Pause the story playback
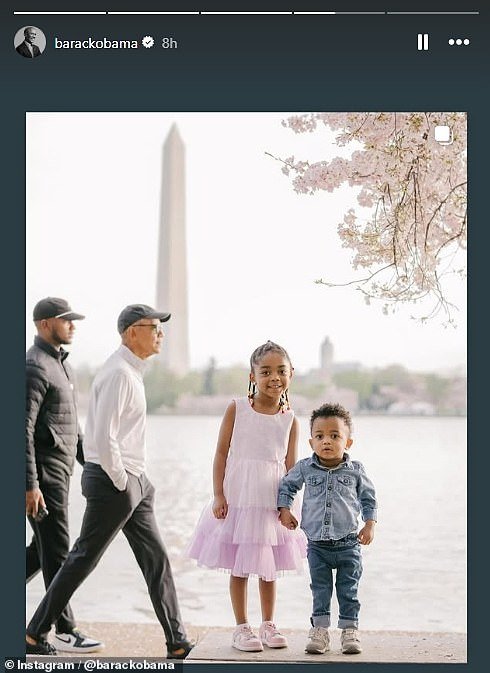This screenshot has height=673, width=490. coord(423,42)
